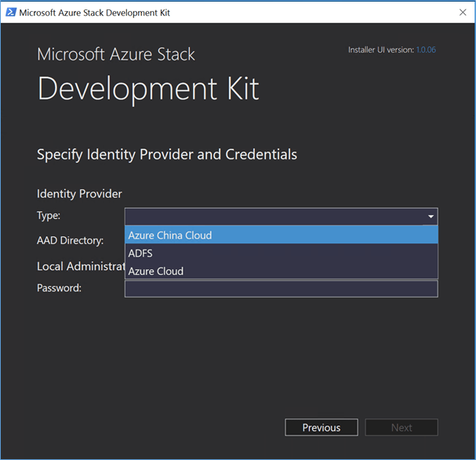Click the installer version 1.0.06 link

pyautogui.click(x=426, y=49)
